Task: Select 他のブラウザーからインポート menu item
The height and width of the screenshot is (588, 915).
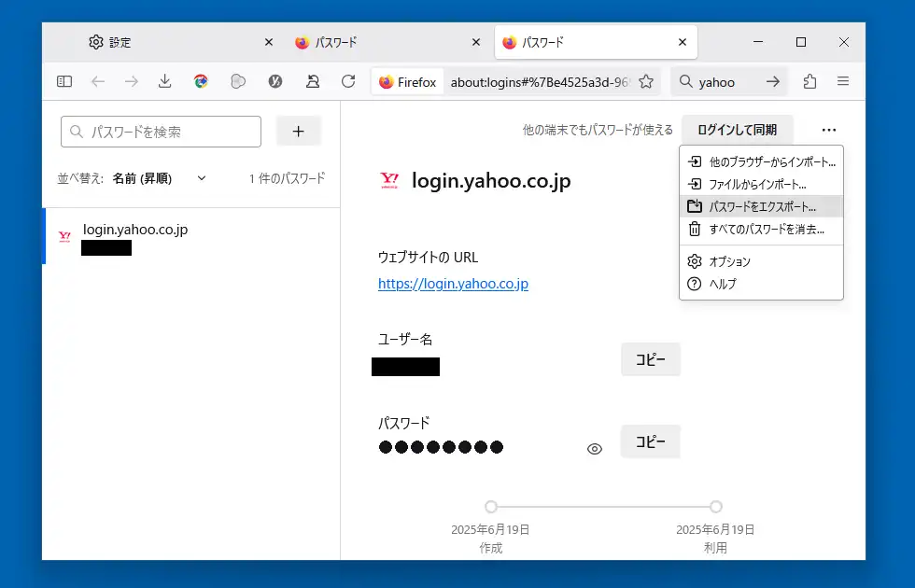Action: click(761, 162)
